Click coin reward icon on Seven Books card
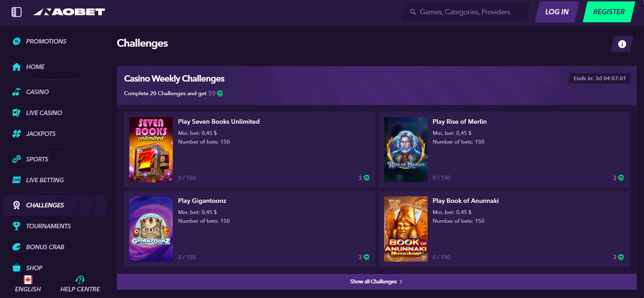Screen dimensions: 644x298 coord(367,178)
